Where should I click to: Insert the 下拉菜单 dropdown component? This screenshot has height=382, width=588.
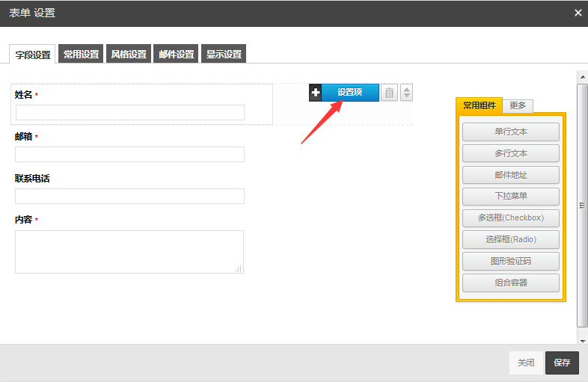[x=511, y=197]
